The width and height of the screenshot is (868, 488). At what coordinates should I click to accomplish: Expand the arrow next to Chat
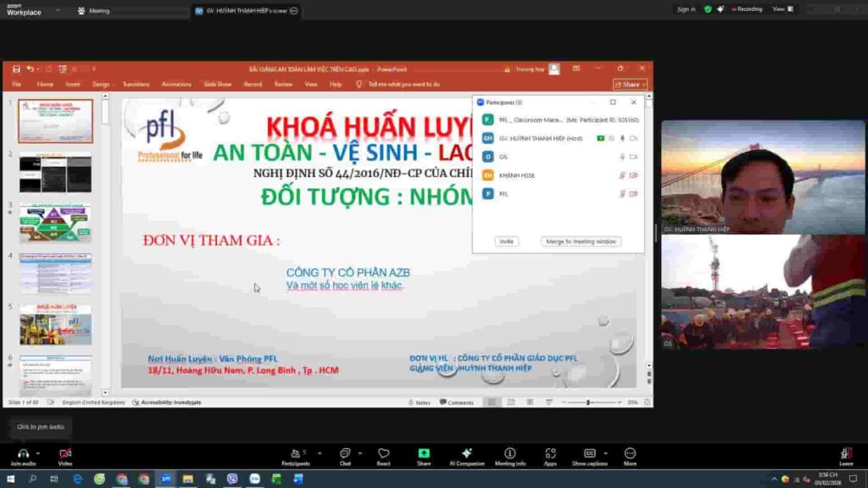coord(359,451)
